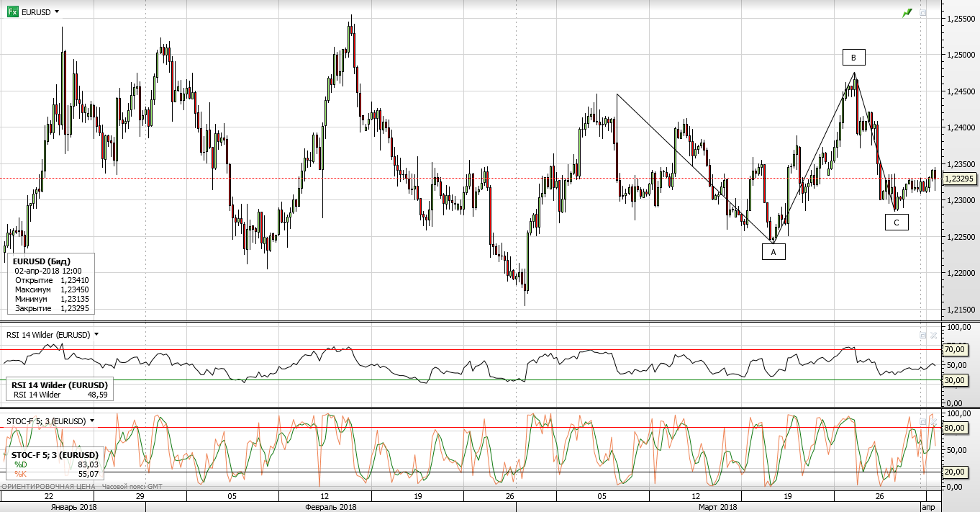The width and height of the screenshot is (980, 512).
Task: Maximize the main EURUSD chart panel
Action: point(923,13)
